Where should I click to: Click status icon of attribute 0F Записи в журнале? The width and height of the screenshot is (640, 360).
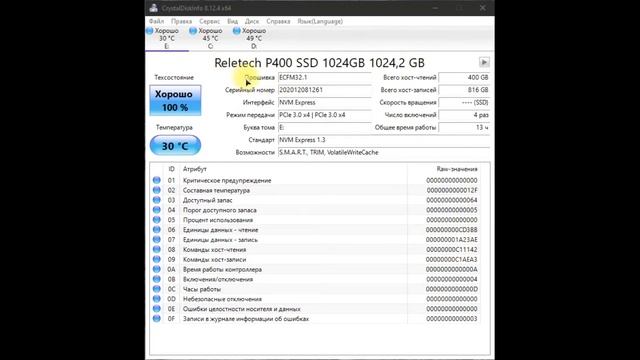[157, 319]
